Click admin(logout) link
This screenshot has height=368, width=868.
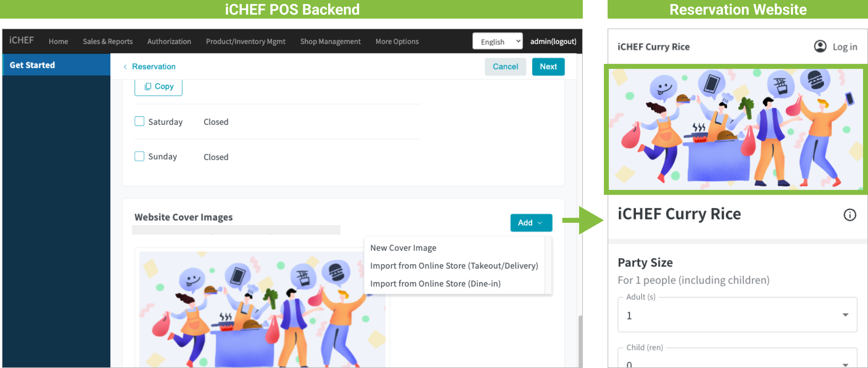553,42
